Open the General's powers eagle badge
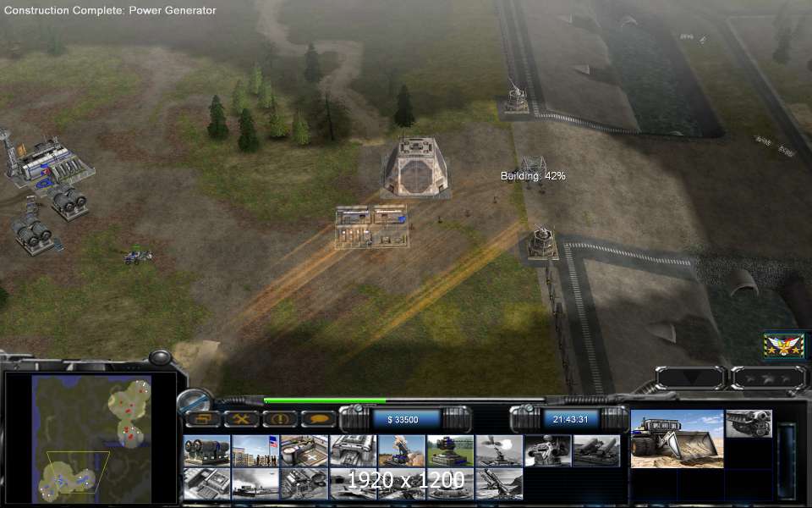This screenshot has width=812, height=508. 785,345
